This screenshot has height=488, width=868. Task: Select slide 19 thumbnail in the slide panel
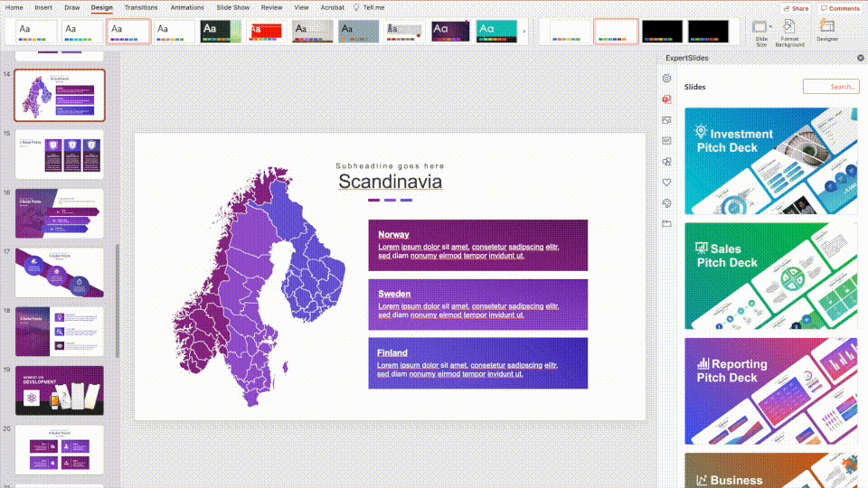pyautogui.click(x=60, y=390)
